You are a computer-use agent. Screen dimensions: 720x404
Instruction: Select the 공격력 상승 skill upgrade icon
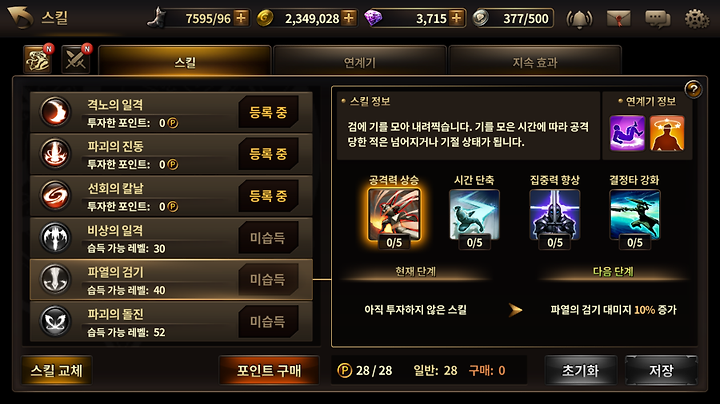(394, 214)
